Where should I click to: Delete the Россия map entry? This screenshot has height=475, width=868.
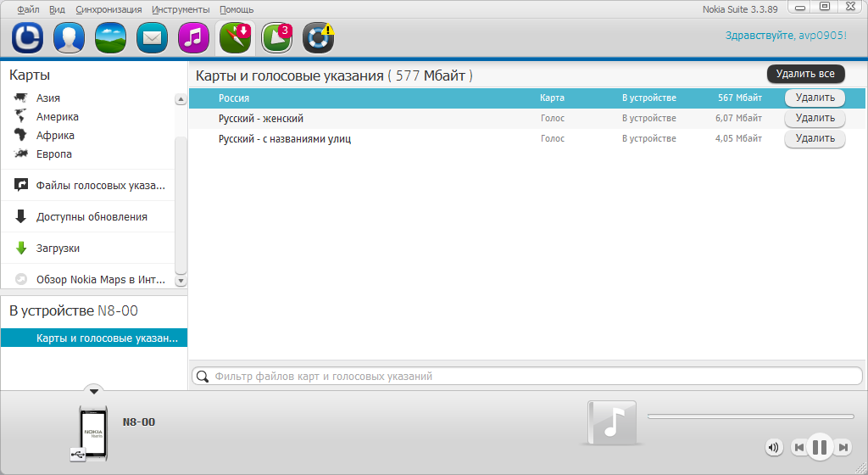pos(815,98)
